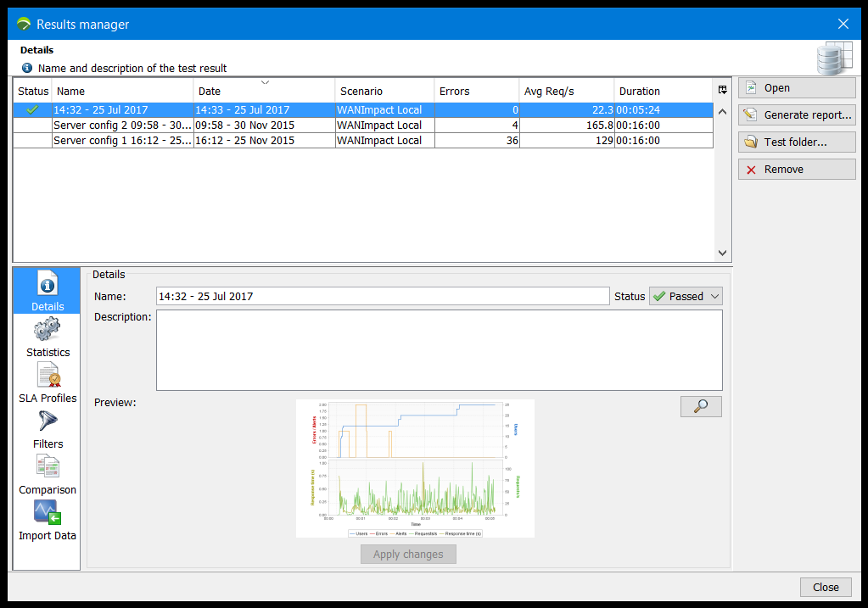This screenshot has height=608, width=868.
Task: Click into the Name text field
Action: [382, 296]
